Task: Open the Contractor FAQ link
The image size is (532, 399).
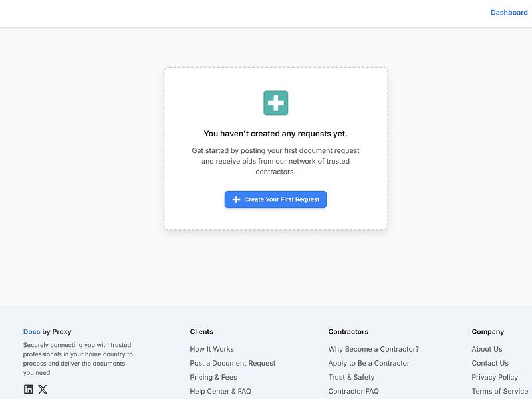Action: (354, 391)
